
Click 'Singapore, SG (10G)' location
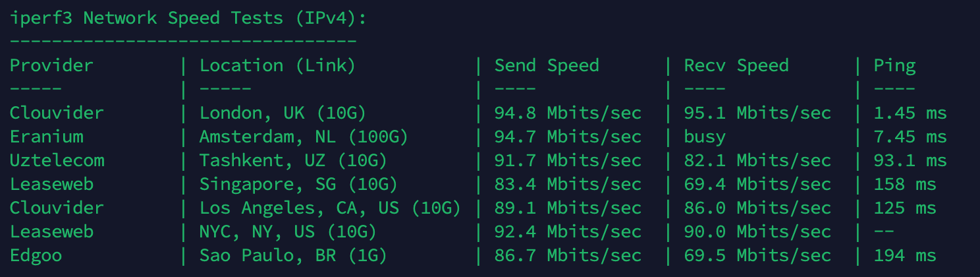pyautogui.click(x=298, y=184)
